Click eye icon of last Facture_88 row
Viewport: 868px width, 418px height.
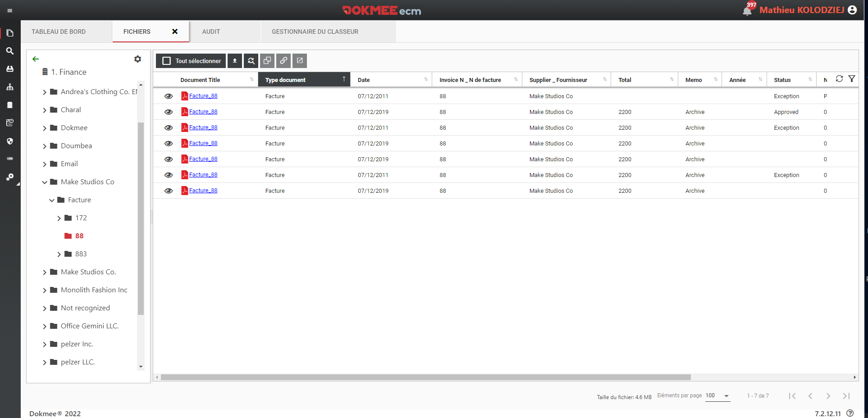[169, 191]
